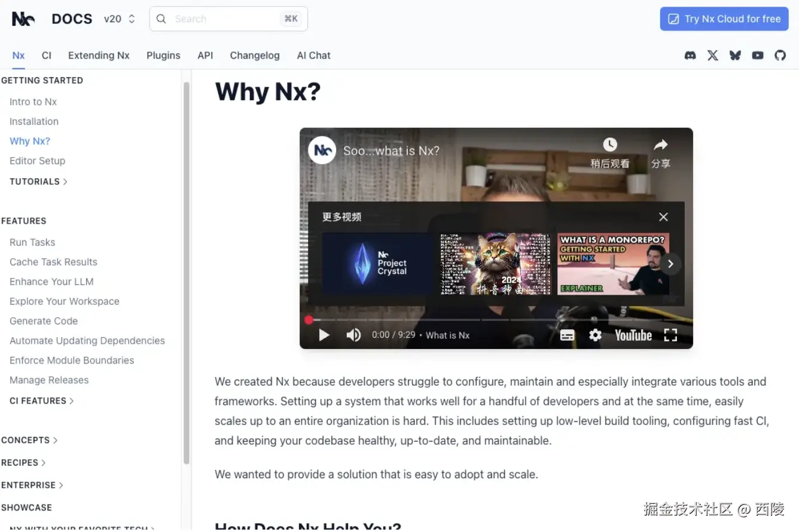Expand the CI FEATURES section
The image size is (799, 532).
coord(41,401)
